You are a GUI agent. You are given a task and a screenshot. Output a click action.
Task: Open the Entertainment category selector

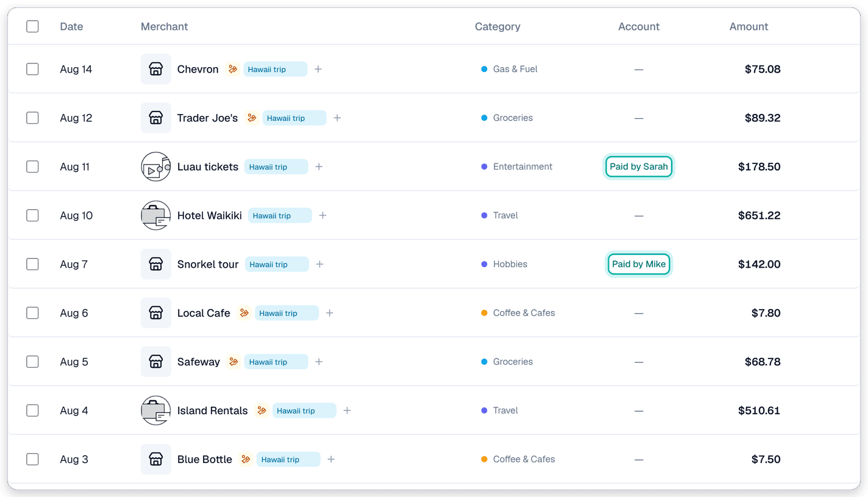tap(517, 166)
